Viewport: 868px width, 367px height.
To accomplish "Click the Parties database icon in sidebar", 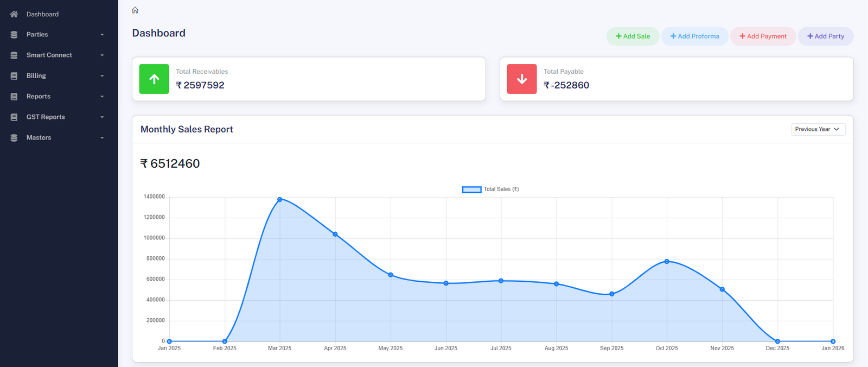I will click(x=14, y=35).
